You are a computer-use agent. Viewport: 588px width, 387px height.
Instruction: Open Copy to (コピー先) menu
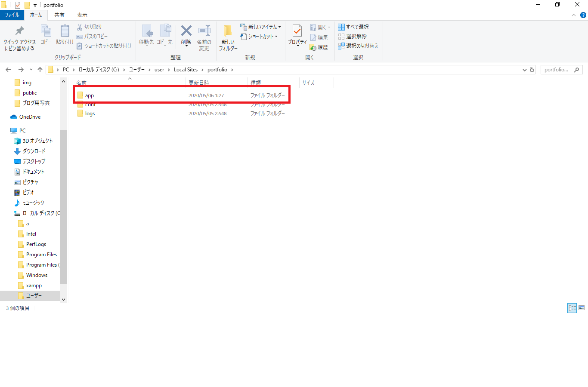164,35
